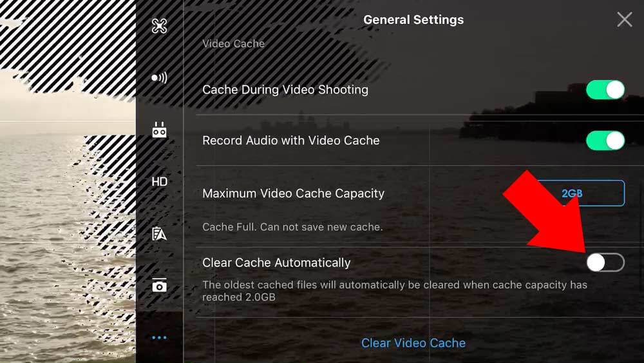The width and height of the screenshot is (644, 363).
Task: Tap the Video Cache section header
Action: [x=233, y=44]
